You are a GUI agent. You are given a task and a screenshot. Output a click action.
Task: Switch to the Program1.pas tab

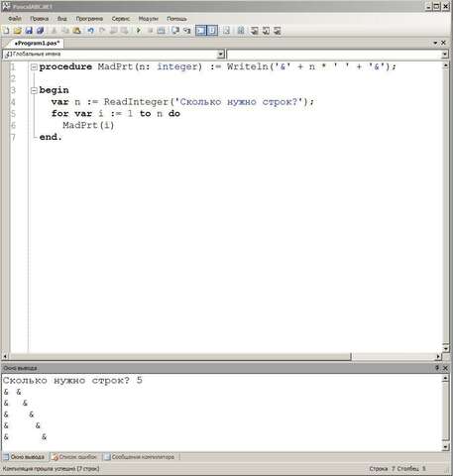pos(37,43)
